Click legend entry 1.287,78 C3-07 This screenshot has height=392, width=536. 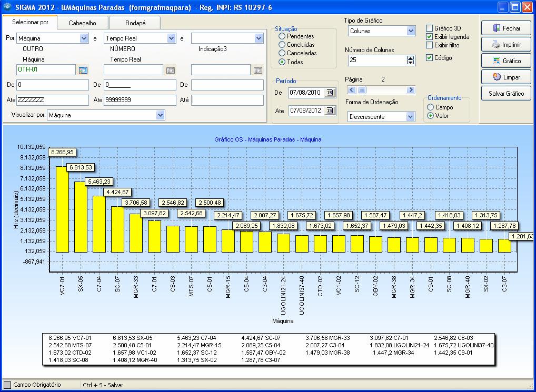click(x=261, y=360)
